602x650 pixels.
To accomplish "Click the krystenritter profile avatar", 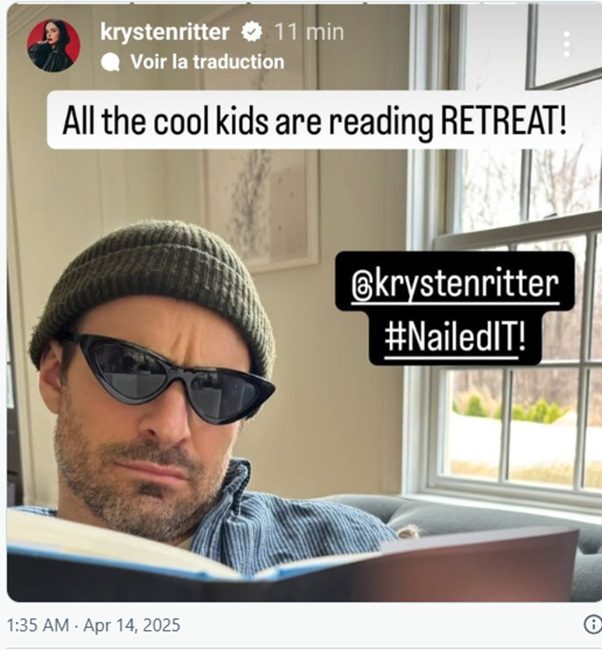I will (53, 46).
